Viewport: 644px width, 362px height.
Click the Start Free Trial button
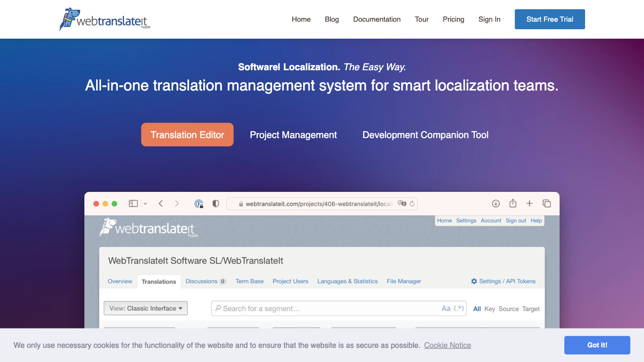pyautogui.click(x=550, y=19)
